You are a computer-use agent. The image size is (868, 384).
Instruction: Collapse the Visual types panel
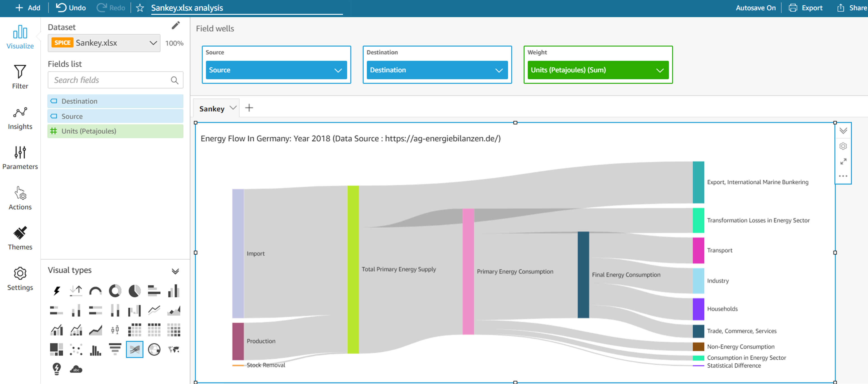(175, 271)
